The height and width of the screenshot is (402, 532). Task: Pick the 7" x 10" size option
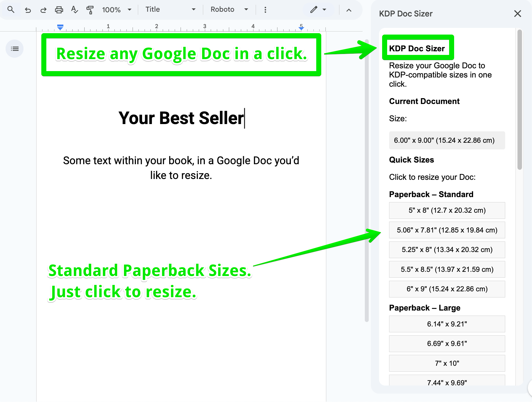447,363
